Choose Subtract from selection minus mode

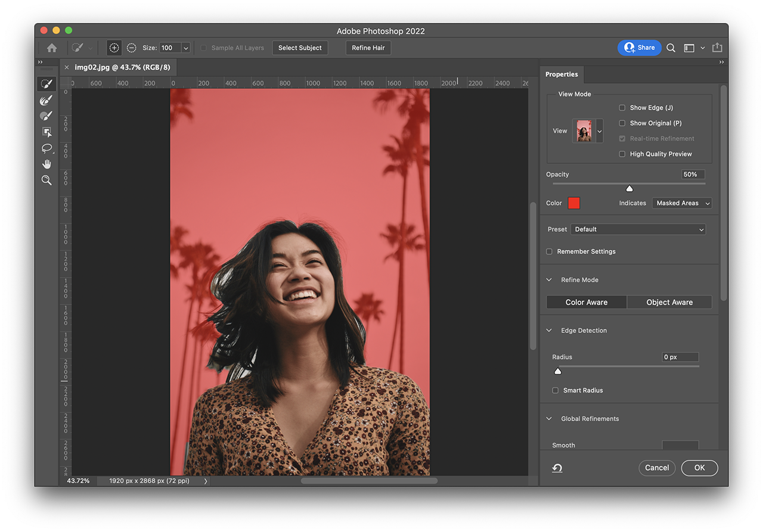(x=131, y=48)
